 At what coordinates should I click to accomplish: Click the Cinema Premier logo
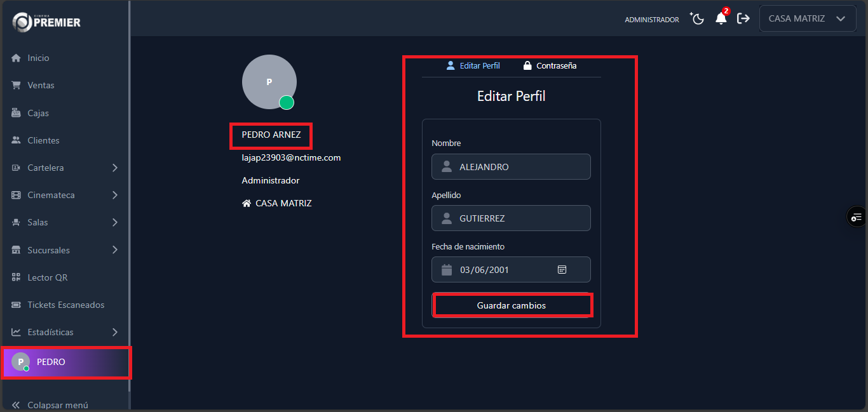pyautogui.click(x=47, y=22)
